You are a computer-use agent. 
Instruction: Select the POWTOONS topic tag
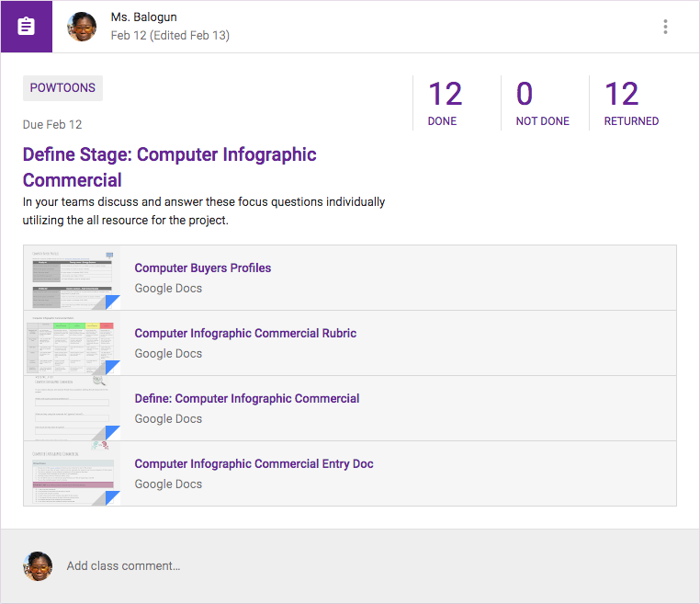point(62,88)
